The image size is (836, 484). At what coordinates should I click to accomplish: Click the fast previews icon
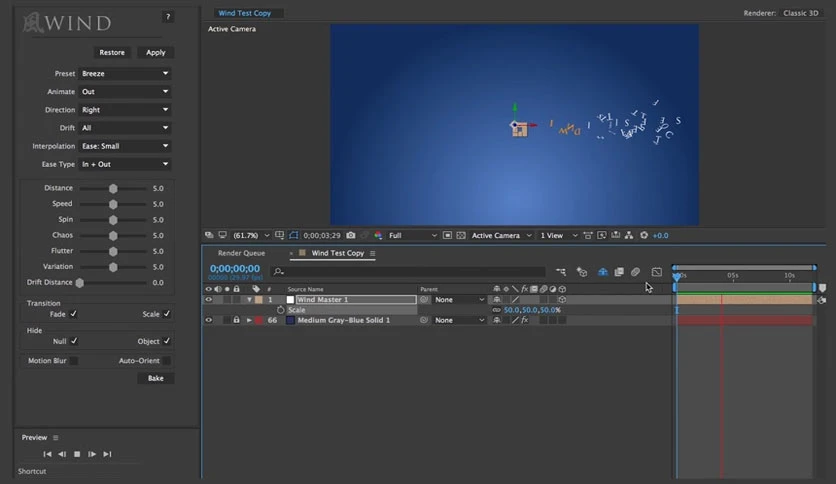click(x=601, y=235)
